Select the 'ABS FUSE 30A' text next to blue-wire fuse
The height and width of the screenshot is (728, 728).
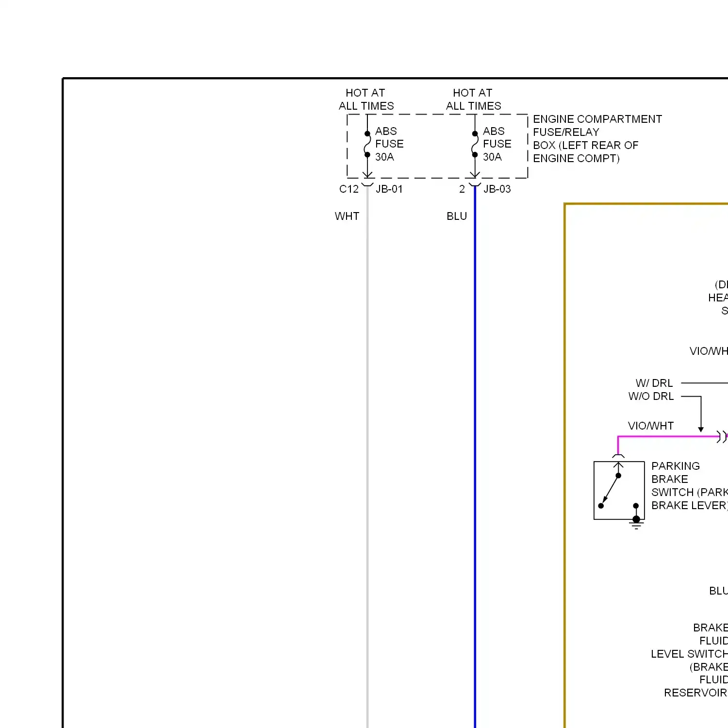(497, 144)
